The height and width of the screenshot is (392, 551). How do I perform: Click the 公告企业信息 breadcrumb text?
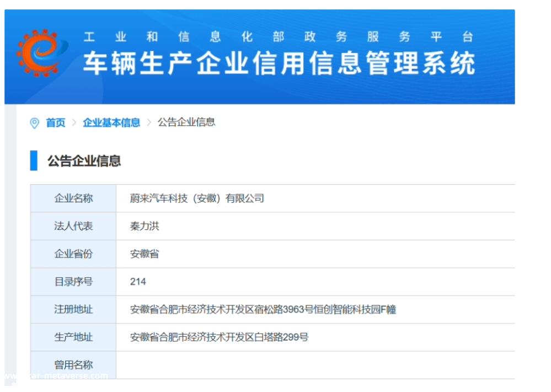click(186, 122)
